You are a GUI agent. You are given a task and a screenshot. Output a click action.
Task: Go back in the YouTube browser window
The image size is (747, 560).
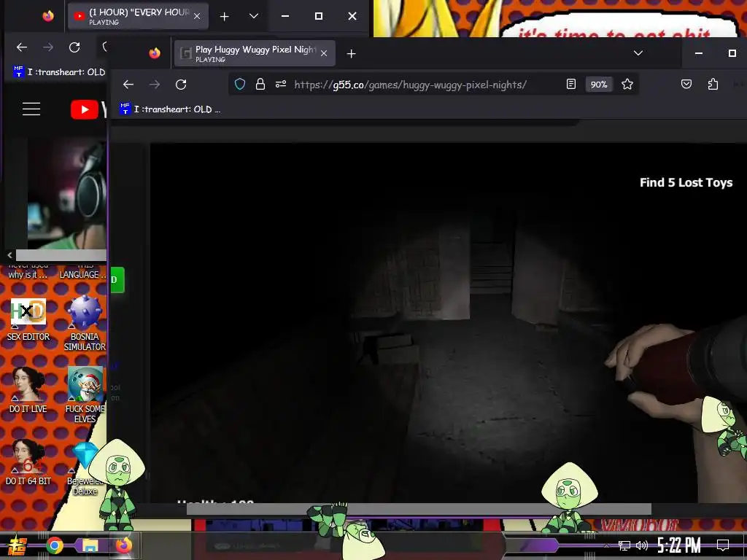point(22,47)
